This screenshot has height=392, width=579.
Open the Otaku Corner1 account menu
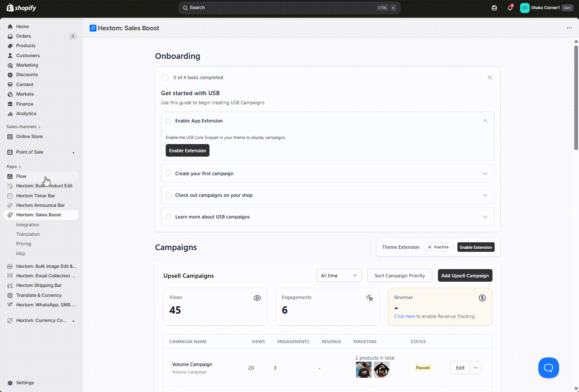[x=547, y=8]
